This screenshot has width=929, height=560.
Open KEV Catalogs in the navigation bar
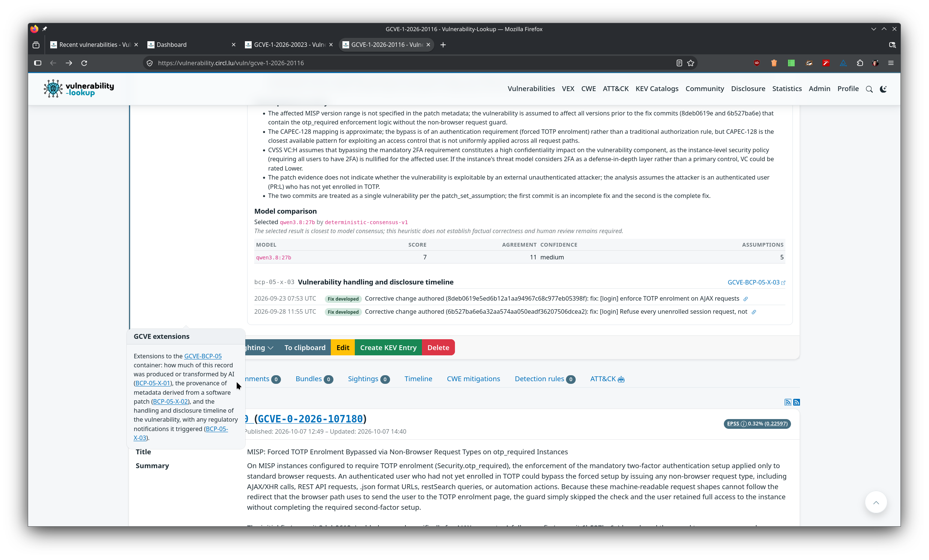(656, 88)
